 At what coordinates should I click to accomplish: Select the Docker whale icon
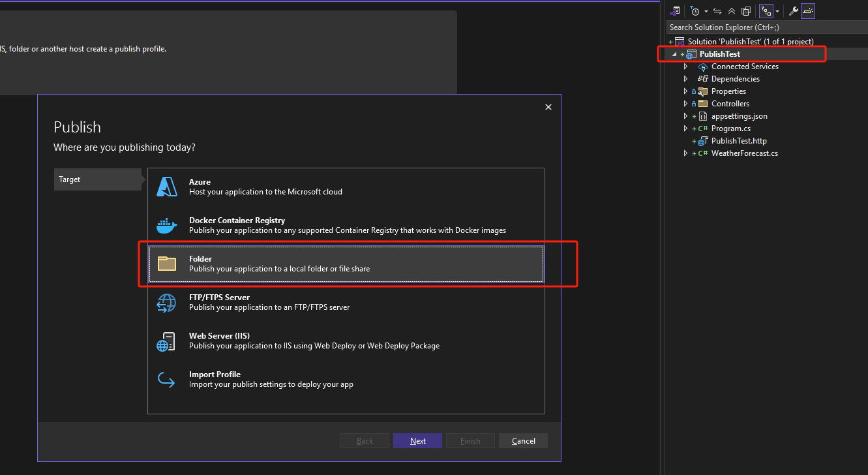pyautogui.click(x=167, y=226)
